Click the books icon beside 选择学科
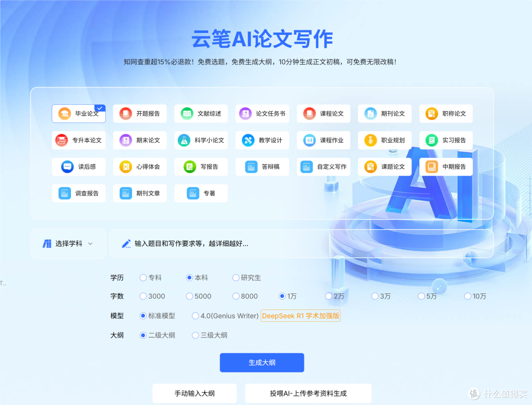 point(47,244)
